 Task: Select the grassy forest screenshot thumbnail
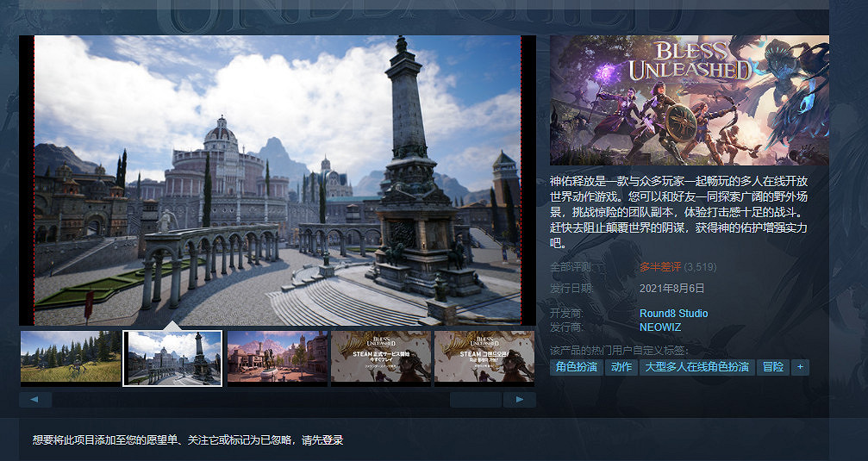pos(71,358)
